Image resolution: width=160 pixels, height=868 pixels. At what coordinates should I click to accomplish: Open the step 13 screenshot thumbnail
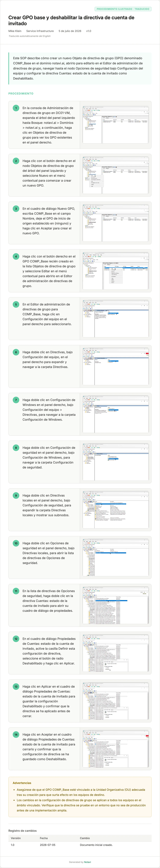pos(116,701)
